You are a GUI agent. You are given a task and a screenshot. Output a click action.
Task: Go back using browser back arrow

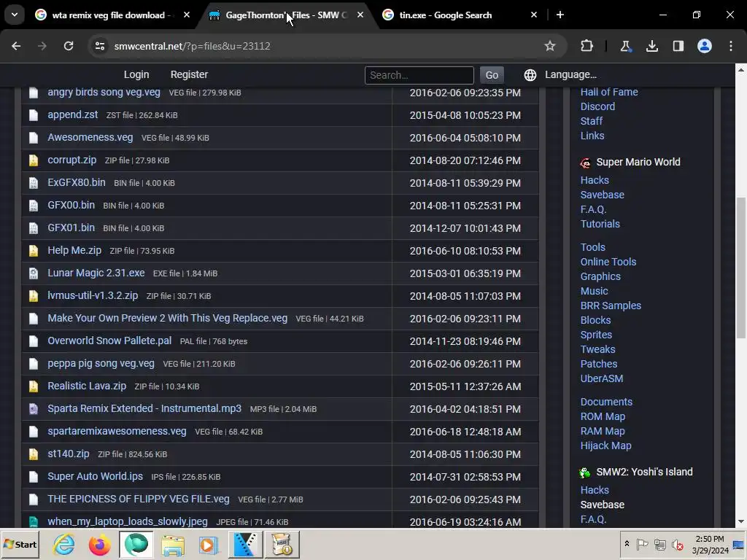point(16,46)
